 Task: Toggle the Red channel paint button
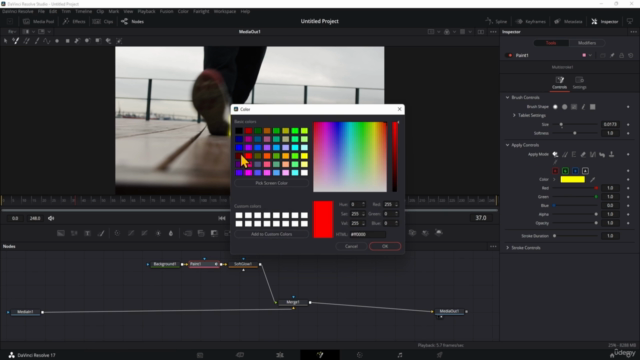555,171
